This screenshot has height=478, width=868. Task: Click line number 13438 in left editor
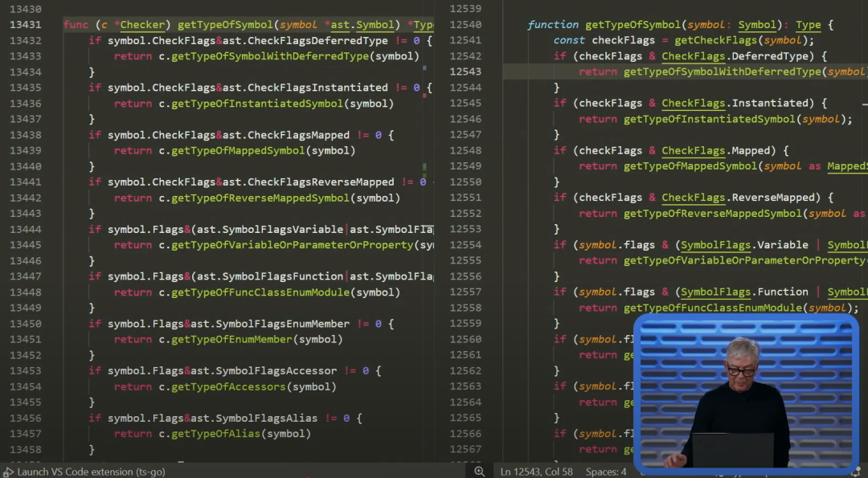(26, 135)
